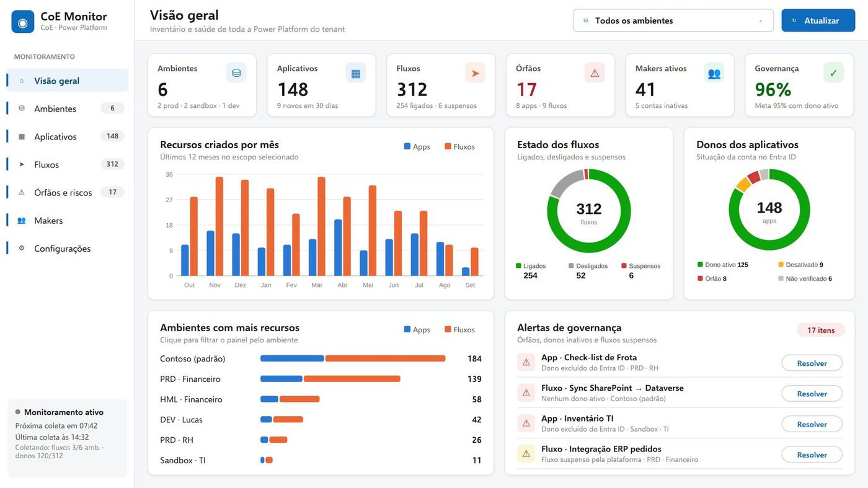
Task: Click the refresh icon inside the Atualizar button
Action: click(x=795, y=20)
